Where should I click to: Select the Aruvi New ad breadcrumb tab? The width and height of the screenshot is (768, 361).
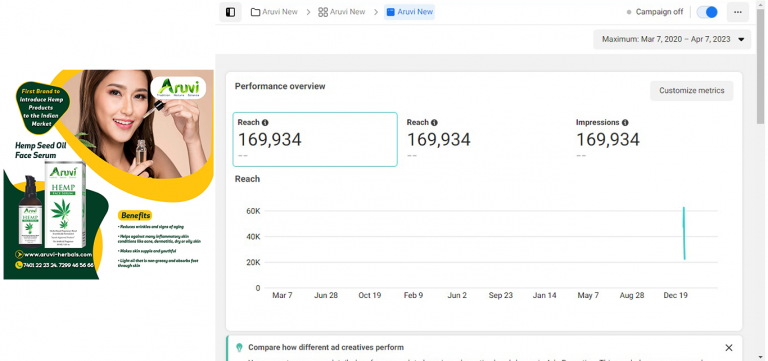click(409, 12)
